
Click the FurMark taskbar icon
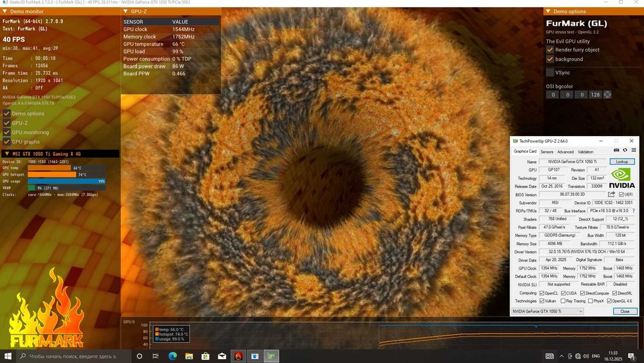(x=239, y=356)
